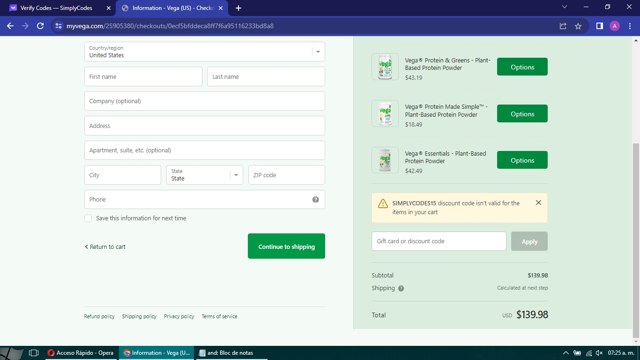Select the Information Vega checkout tab
Screen dimensions: 640x360
172,8
